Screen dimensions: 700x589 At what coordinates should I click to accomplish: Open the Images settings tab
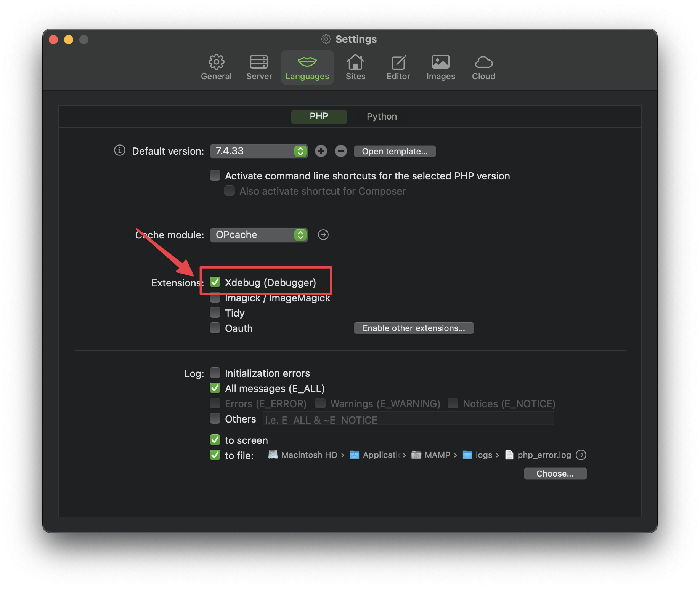pyautogui.click(x=441, y=67)
